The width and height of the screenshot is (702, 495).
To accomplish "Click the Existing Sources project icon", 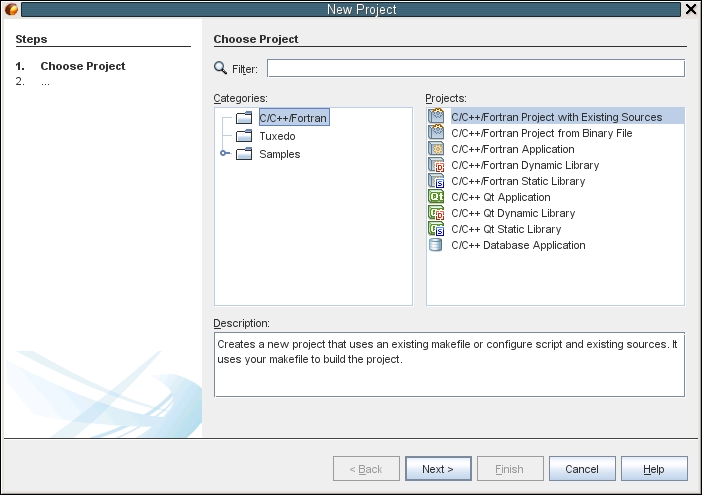I will click(x=436, y=116).
